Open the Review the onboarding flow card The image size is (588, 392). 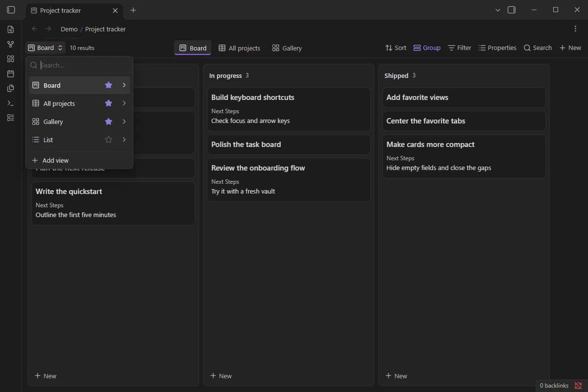tap(289, 179)
